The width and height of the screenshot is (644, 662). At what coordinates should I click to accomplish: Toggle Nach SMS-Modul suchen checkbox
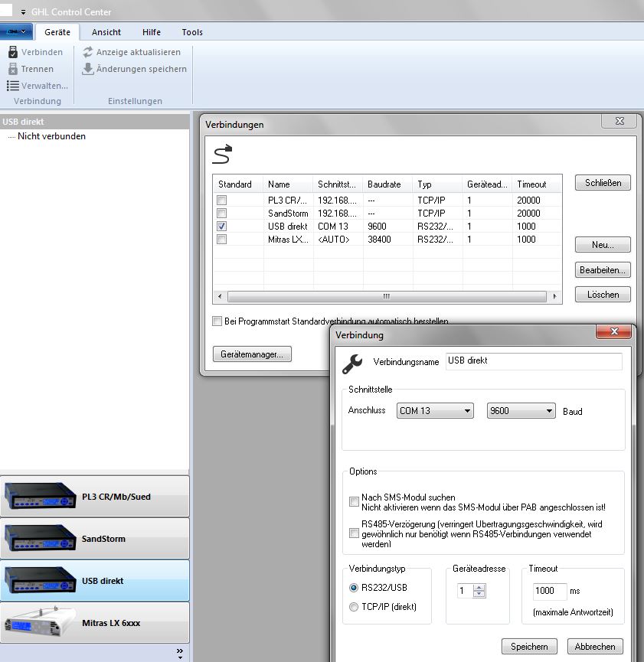[x=354, y=502]
